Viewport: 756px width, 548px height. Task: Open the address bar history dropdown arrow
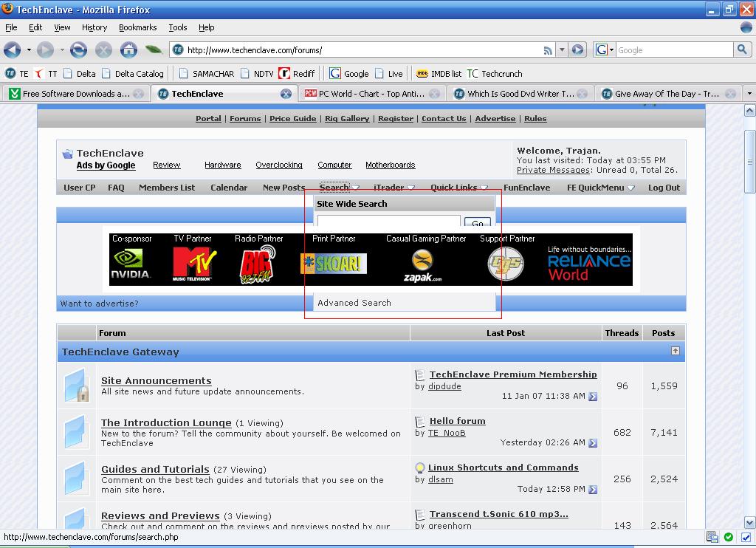pyautogui.click(x=562, y=49)
